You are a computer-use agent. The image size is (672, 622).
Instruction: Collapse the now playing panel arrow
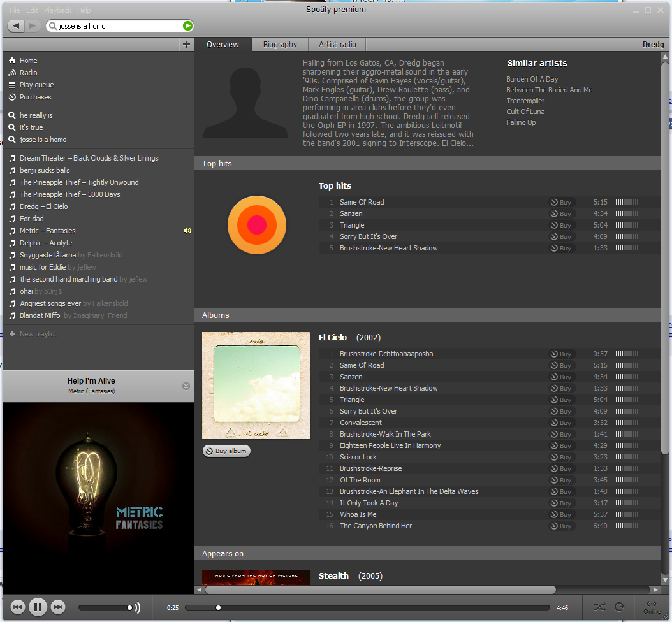(186, 386)
